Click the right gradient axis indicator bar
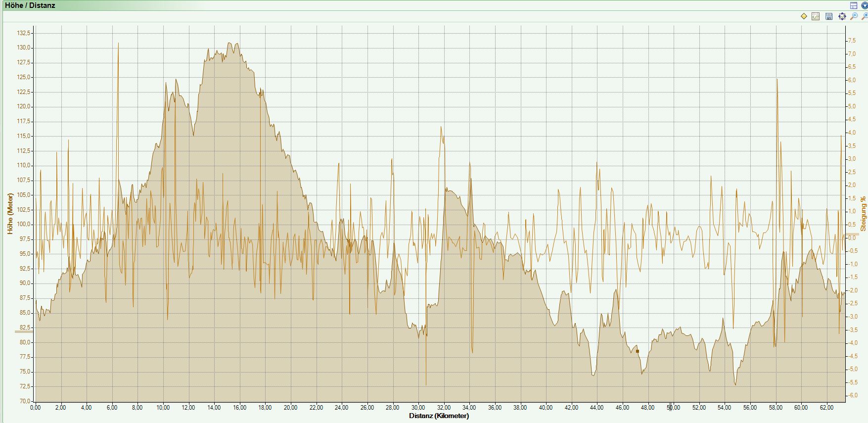Screen dimensions: 868x423 click(852, 234)
